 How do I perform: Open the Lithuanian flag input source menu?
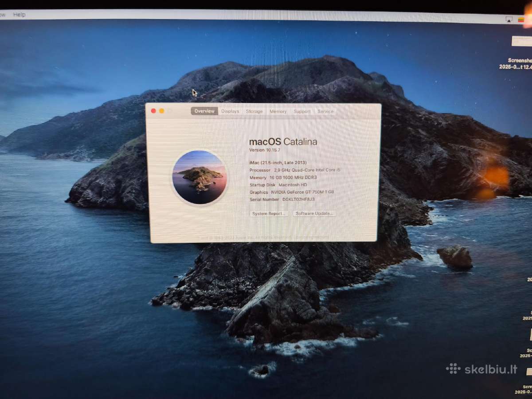521,20
